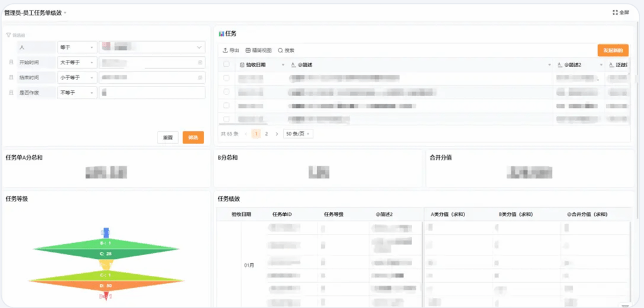Click the delete icon beside 开始时间 filter
The width and height of the screenshot is (644, 308).
click(11, 62)
